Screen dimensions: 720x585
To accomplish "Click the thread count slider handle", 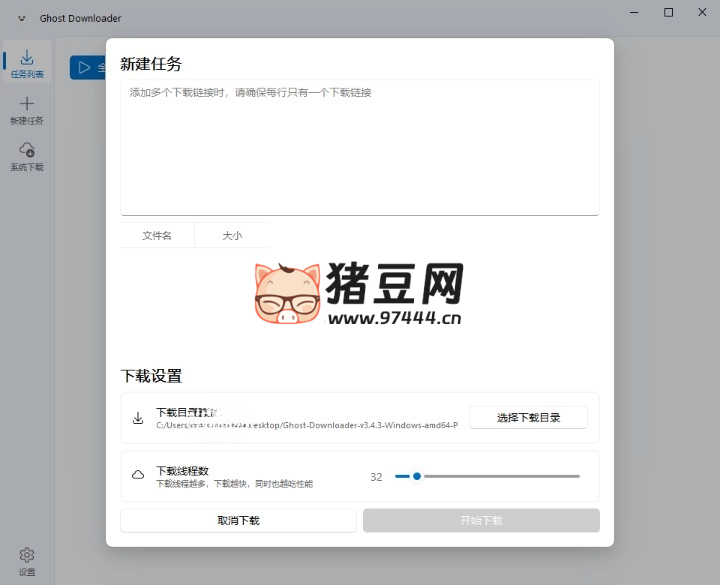I will pyautogui.click(x=416, y=476).
